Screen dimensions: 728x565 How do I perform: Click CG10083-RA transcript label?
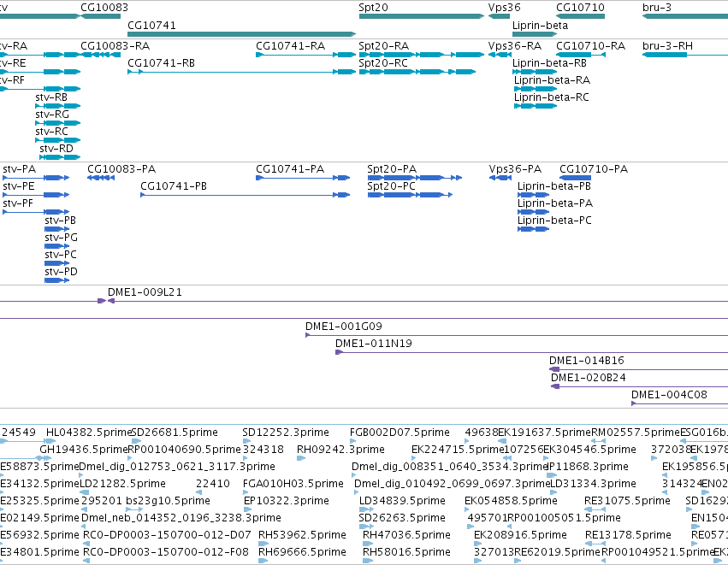click(x=115, y=46)
